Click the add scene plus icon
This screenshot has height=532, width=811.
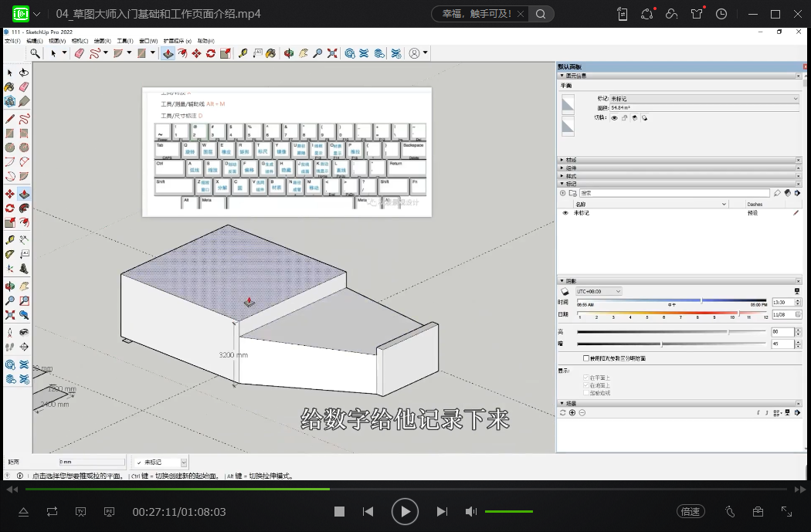pyautogui.click(x=572, y=413)
